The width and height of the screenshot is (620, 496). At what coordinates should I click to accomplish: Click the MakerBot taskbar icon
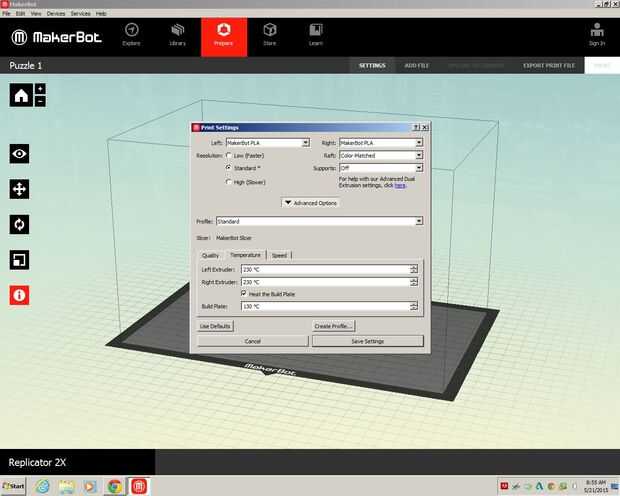coord(138,486)
